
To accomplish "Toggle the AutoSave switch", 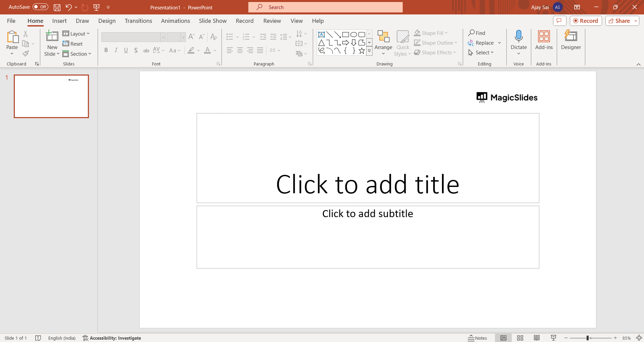I will [40, 7].
